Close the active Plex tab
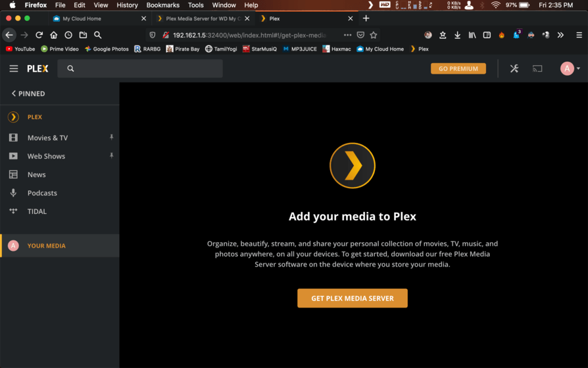The width and height of the screenshot is (588, 368). (x=351, y=18)
